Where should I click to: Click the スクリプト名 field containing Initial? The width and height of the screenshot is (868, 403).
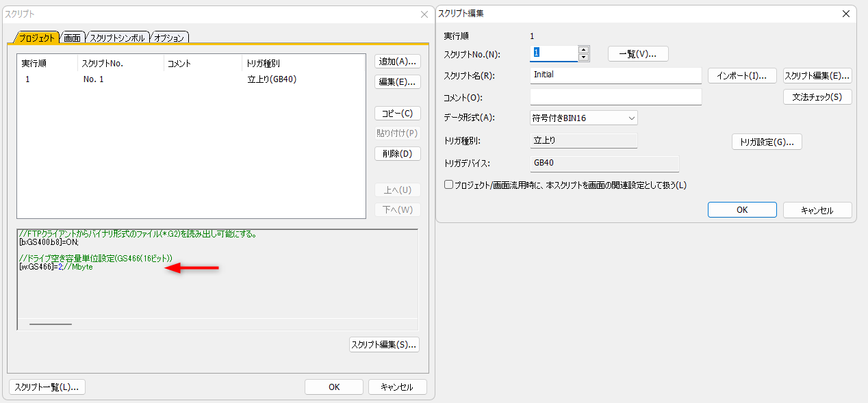tap(616, 75)
